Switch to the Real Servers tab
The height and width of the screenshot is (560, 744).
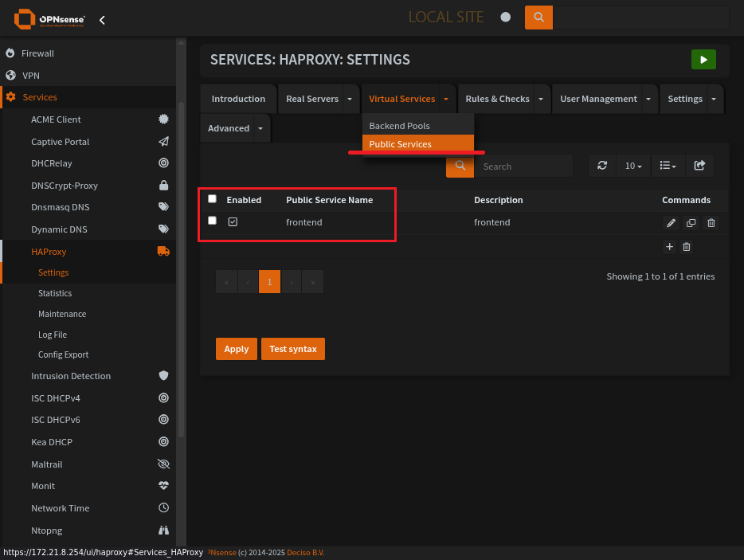(x=312, y=100)
